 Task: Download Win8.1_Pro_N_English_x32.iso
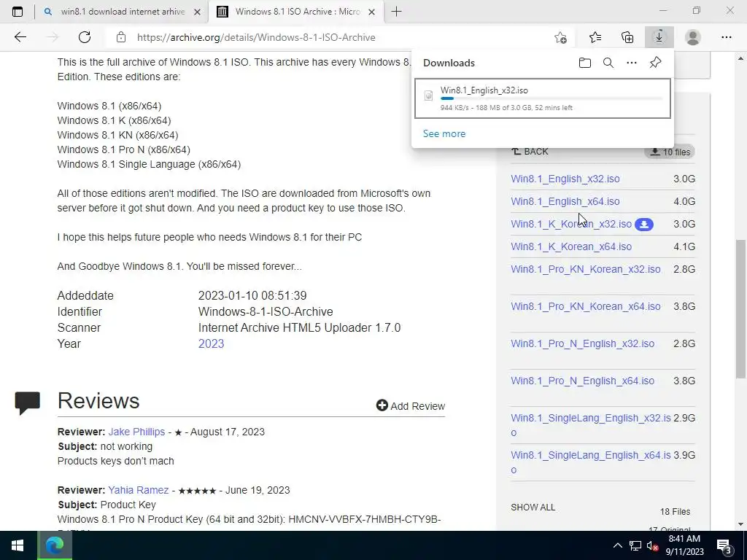[x=583, y=343]
